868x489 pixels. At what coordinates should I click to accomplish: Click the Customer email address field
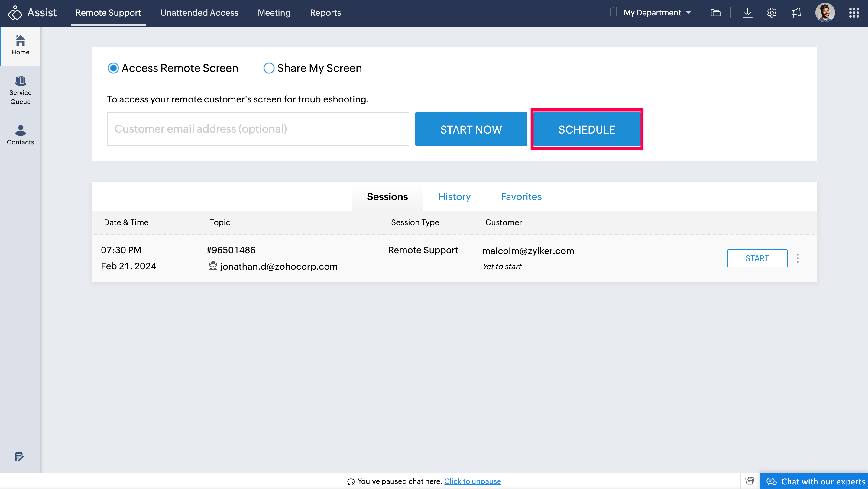pos(258,129)
